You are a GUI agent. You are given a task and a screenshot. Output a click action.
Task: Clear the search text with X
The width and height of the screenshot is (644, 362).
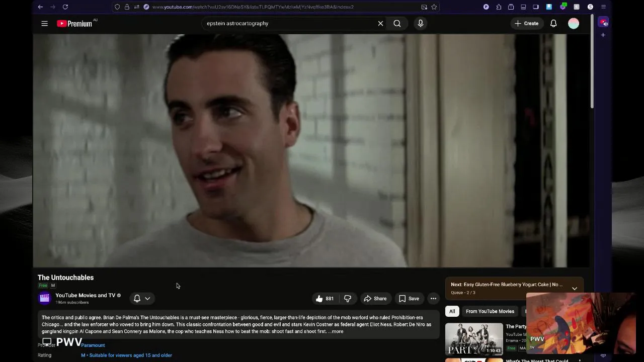coord(380,23)
